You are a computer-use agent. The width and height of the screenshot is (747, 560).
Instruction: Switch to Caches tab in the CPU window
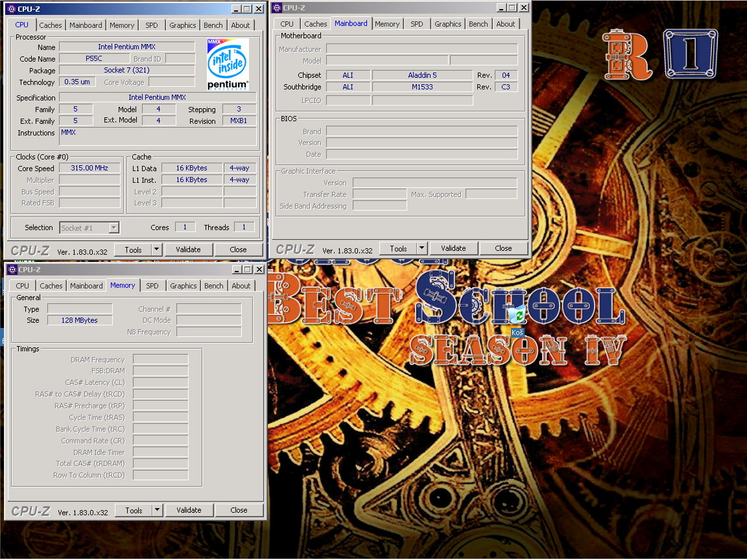[x=50, y=25]
